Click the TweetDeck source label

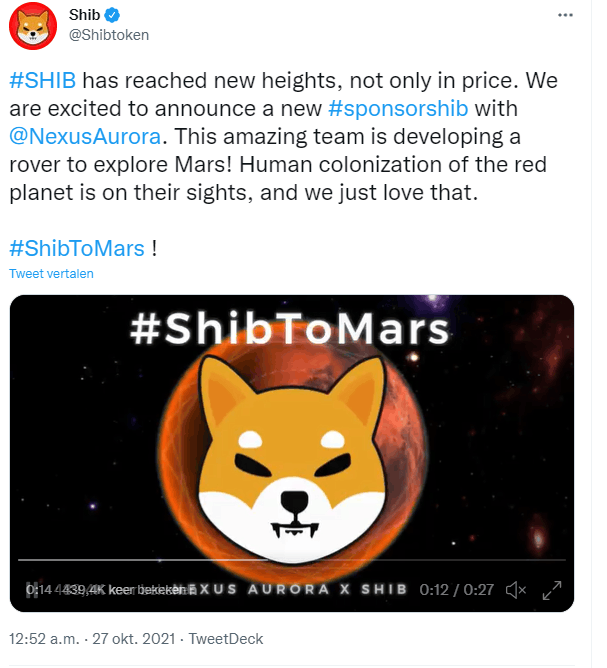225,638
